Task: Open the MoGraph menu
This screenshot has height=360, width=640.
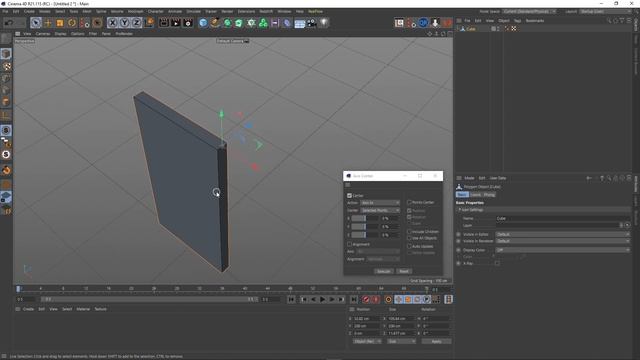Action: [x=136, y=11]
